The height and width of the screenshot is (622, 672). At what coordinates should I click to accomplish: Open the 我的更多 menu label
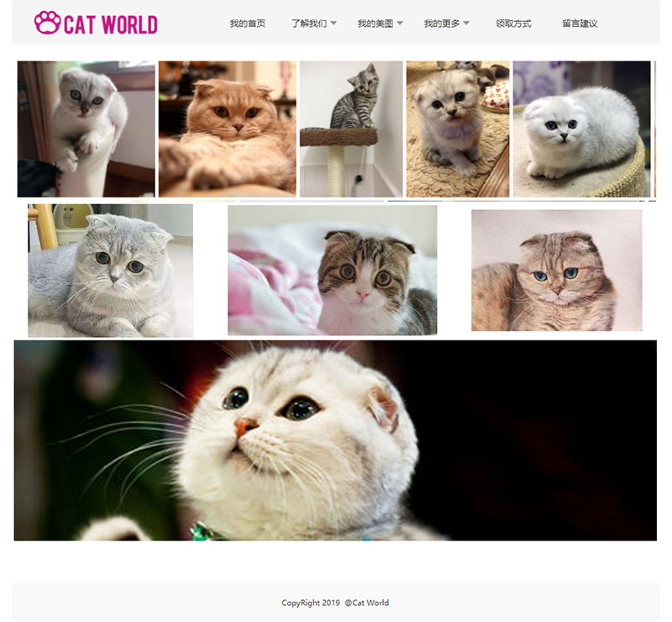point(442,24)
